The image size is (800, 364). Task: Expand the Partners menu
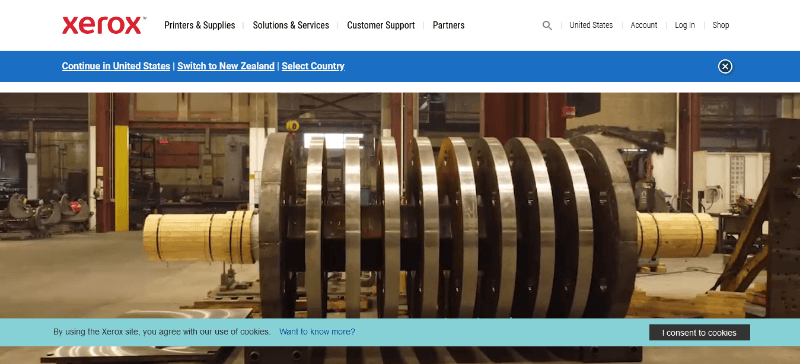point(448,25)
